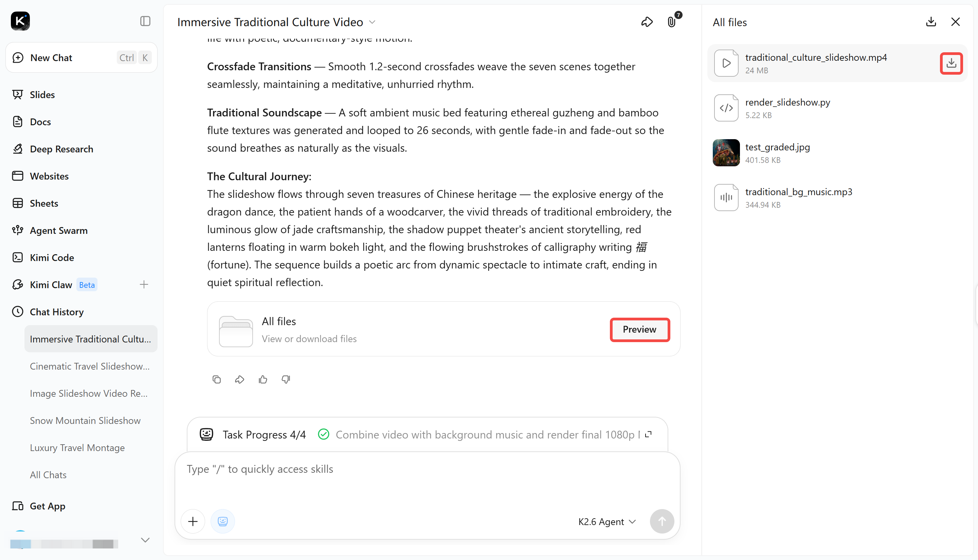Open the test_graded.jpg thumbnail
The image size is (978, 560).
(x=726, y=153)
